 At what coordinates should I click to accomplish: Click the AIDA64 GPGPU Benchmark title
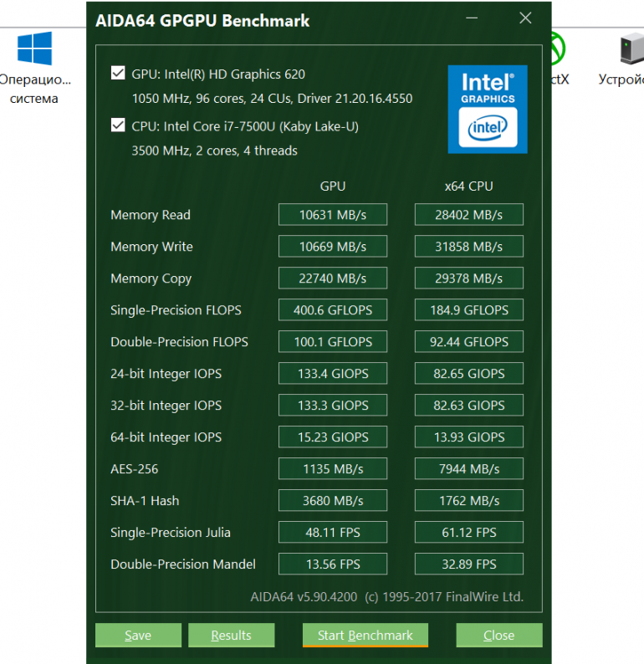(x=202, y=21)
